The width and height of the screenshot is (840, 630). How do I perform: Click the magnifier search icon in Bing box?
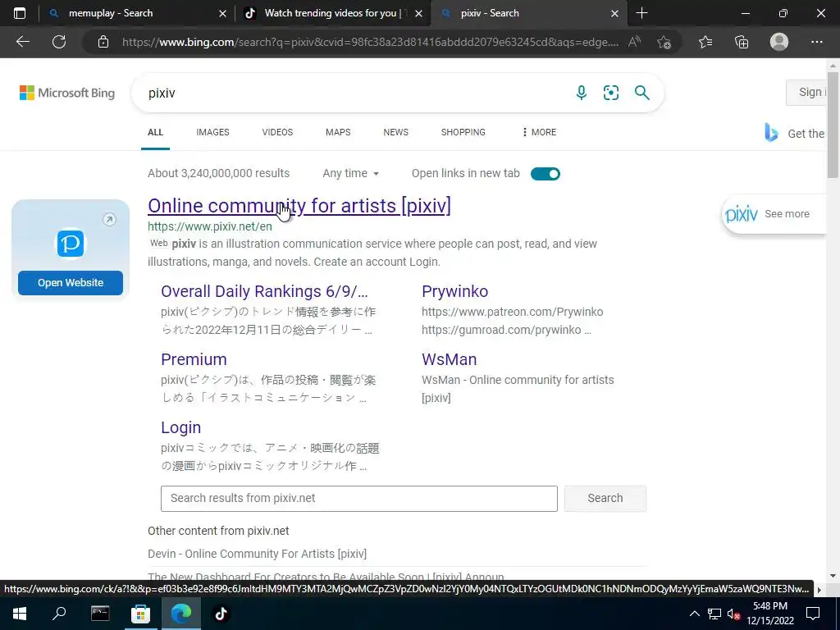[641, 93]
